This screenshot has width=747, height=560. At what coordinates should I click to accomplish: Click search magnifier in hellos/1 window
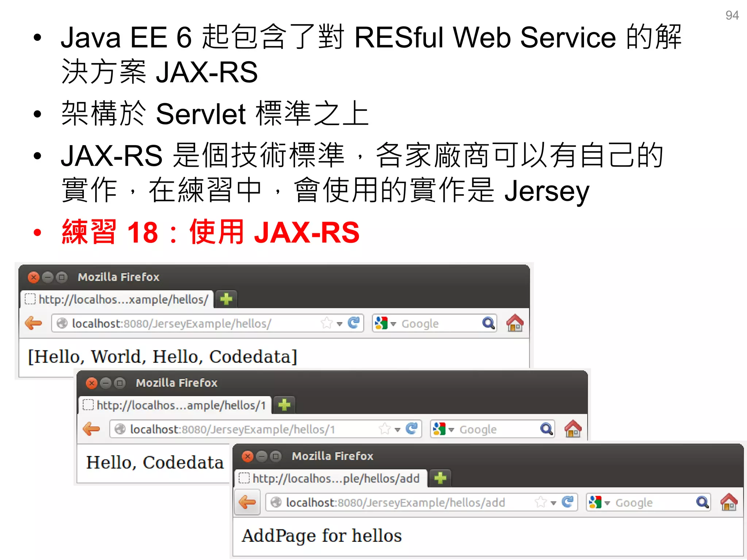click(x=546, y=429)
